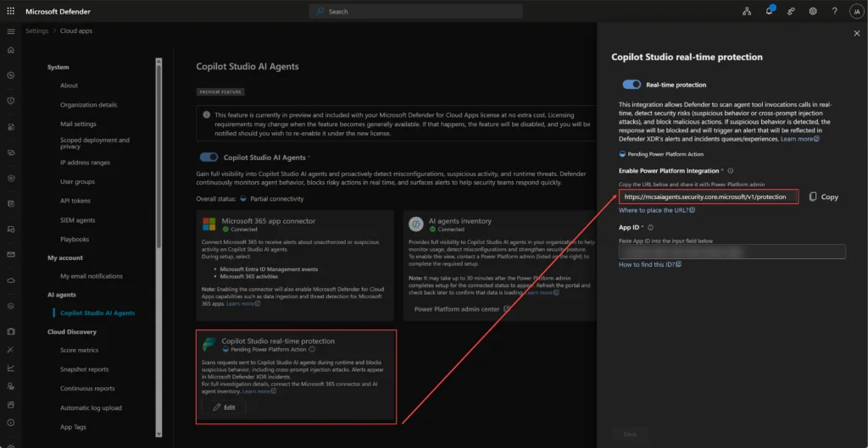Screen dimensions: 868x448
Task: Click the info icon beside App ID
Action: (x=650, y=227)
